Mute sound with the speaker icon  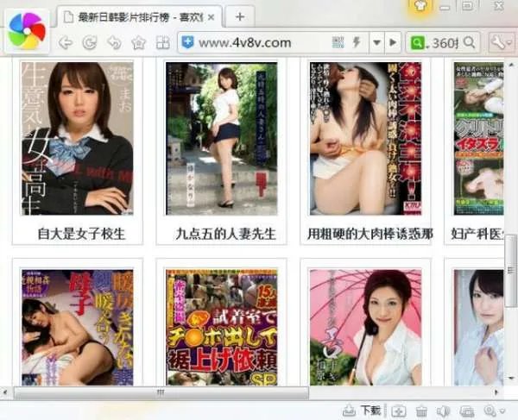pyautogui.click(x=443, y=411)
